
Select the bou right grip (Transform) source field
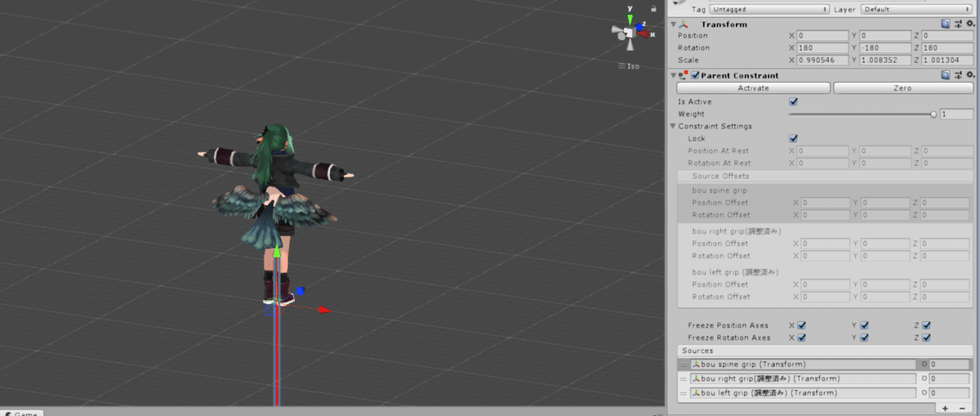[x=803, y=379]
